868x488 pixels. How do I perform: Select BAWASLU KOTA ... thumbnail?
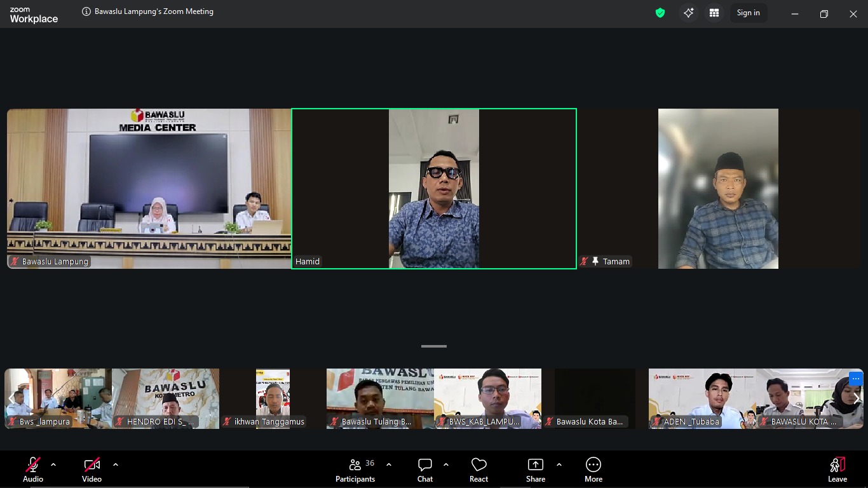coord(810,398)
